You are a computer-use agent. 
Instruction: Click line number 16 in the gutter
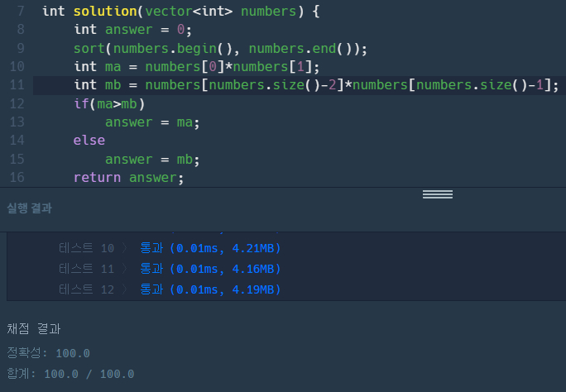[17, 177]
